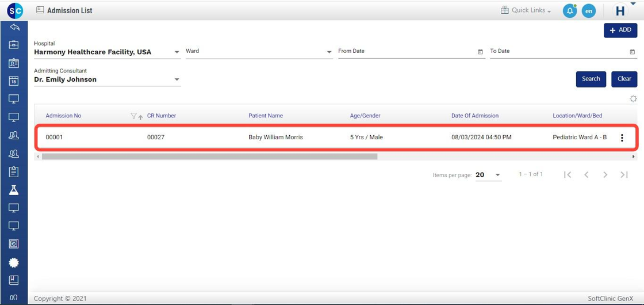Click the back arrow in sidebar
The width and height of the screenshot is (644, 305).
[14, 28]
